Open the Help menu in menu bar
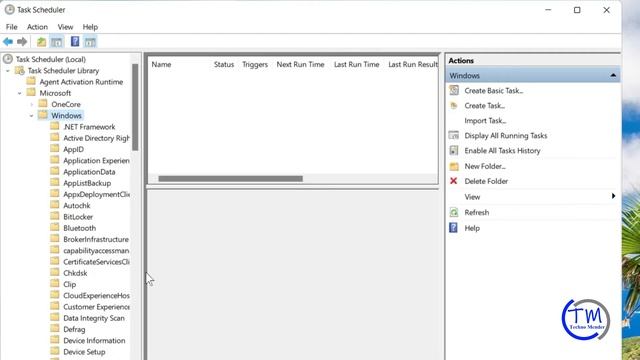Image resolution: width=640 pixels, height=360 pixels. 90,27
